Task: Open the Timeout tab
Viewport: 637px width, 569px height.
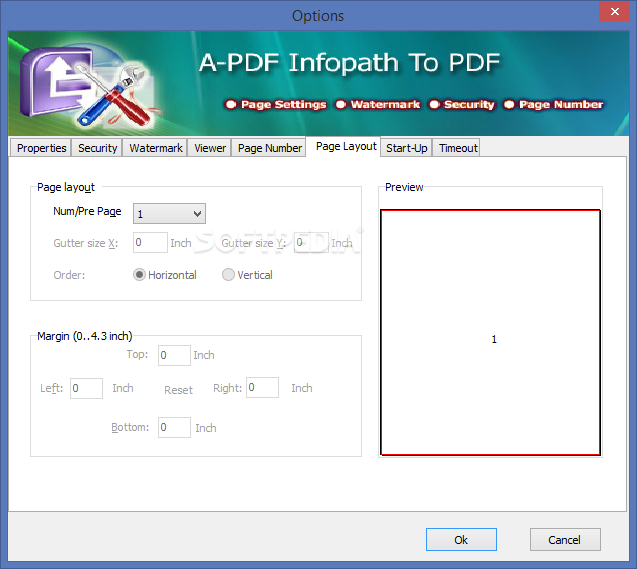Action: (x=458, y=148)
